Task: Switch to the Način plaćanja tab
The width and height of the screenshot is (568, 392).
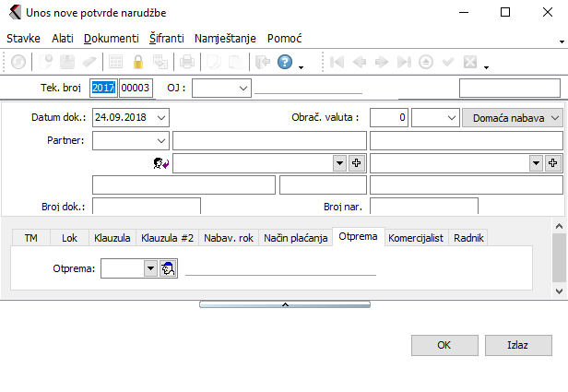Action: pos(295,238)
